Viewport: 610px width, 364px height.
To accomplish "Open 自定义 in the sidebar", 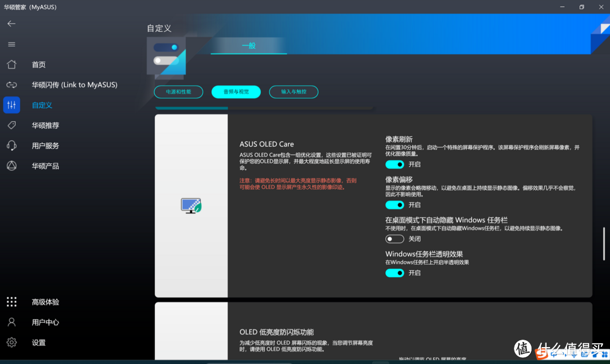I will pos(42,105).
